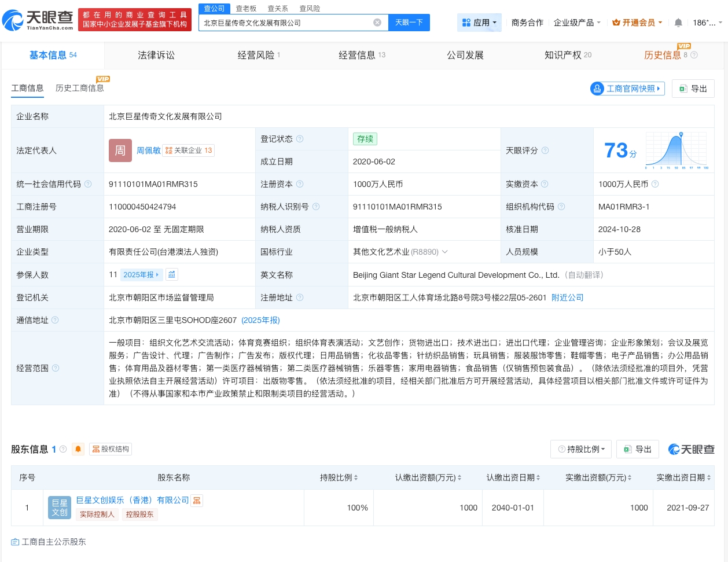Click the 巨星文创 shareholder logo thumbnail
Viewport: 728px width, 562px height.
60,508
